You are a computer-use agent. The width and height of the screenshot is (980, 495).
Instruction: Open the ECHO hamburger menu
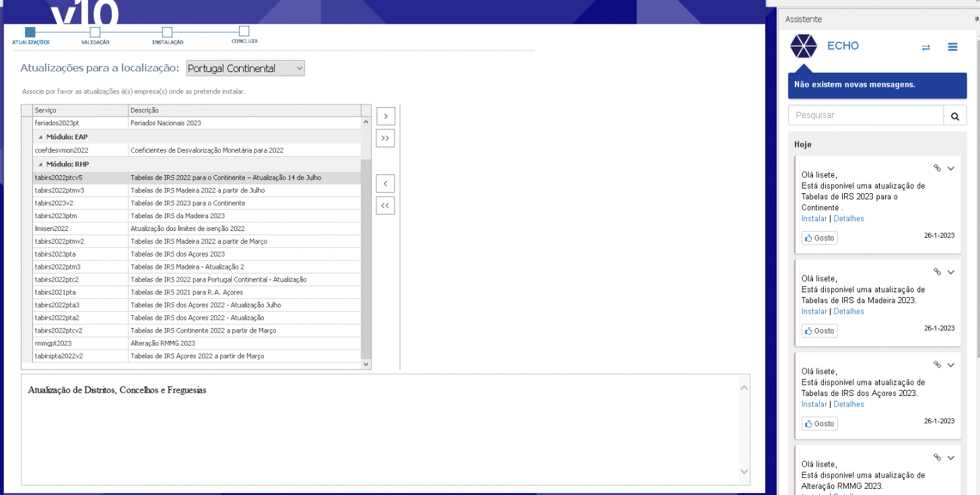(x=952, y=47)
